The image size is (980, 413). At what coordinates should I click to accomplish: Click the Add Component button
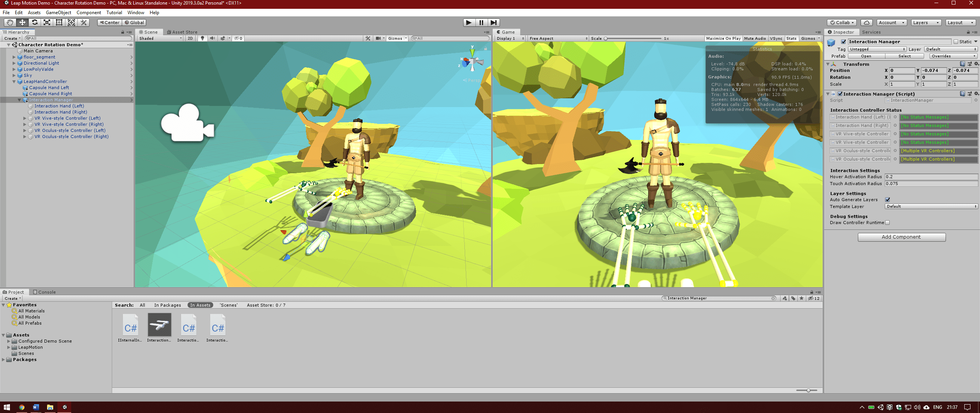902,237
